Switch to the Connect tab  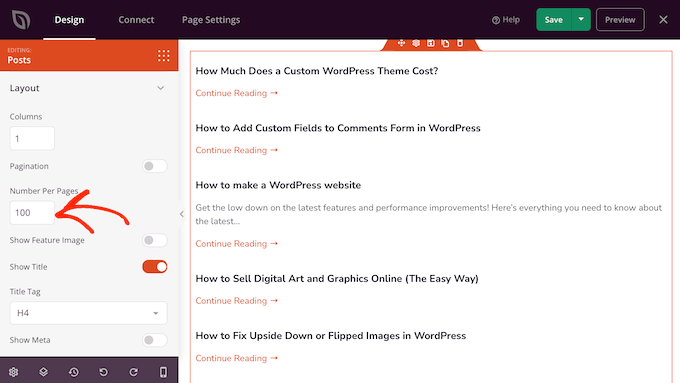click(x=136, y=20)
